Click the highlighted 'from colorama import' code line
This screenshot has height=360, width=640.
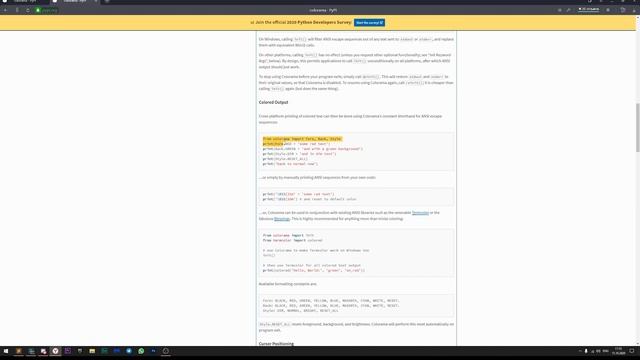click(302, 139)
